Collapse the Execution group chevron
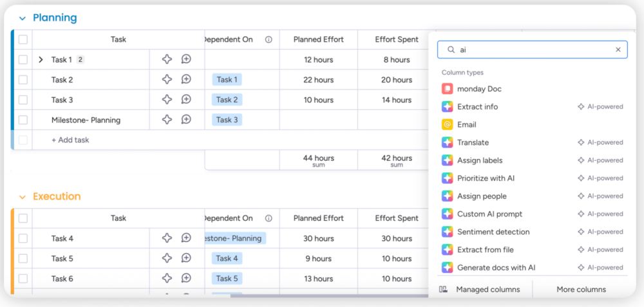The image size is (644, 307). coord(23,197)
